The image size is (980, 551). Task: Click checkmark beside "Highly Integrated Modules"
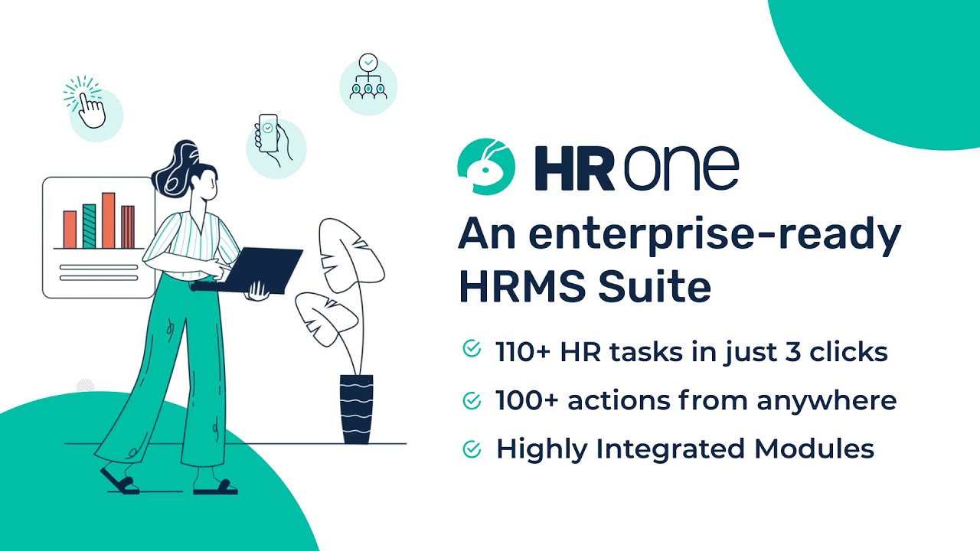pos(472,449)
